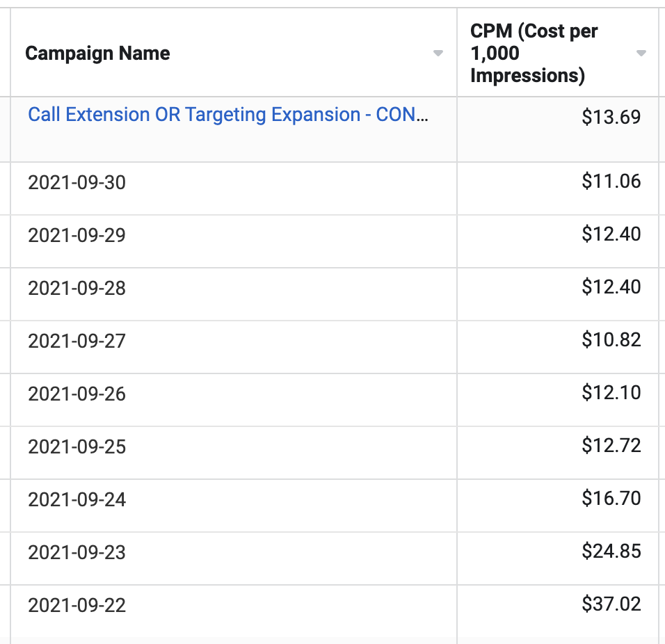665x644 pixels.
Task: Select the 2021-09-22 date row
Action: pyautogui.click(x=77, y=606)
